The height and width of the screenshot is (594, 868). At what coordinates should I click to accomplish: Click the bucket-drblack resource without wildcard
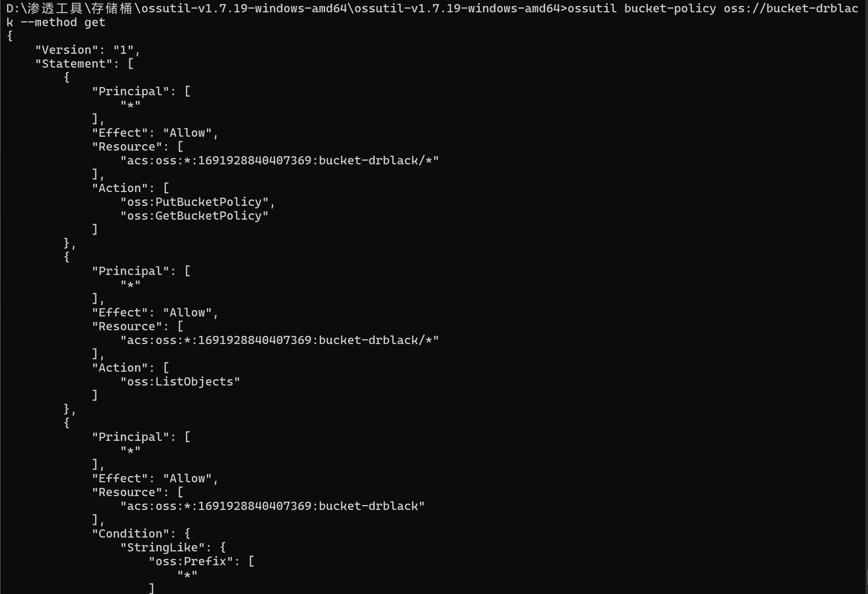pyautogui.click(x=272, y=506)
